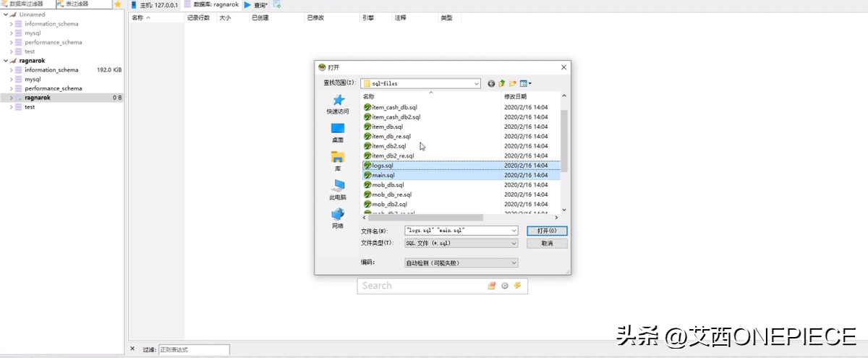
Task: Click the 网络 shortcut in places bar
Action: tap(337, 218)
